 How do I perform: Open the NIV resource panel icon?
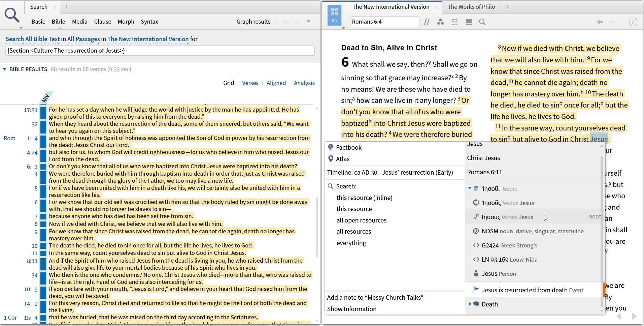(x=335, y=15)
